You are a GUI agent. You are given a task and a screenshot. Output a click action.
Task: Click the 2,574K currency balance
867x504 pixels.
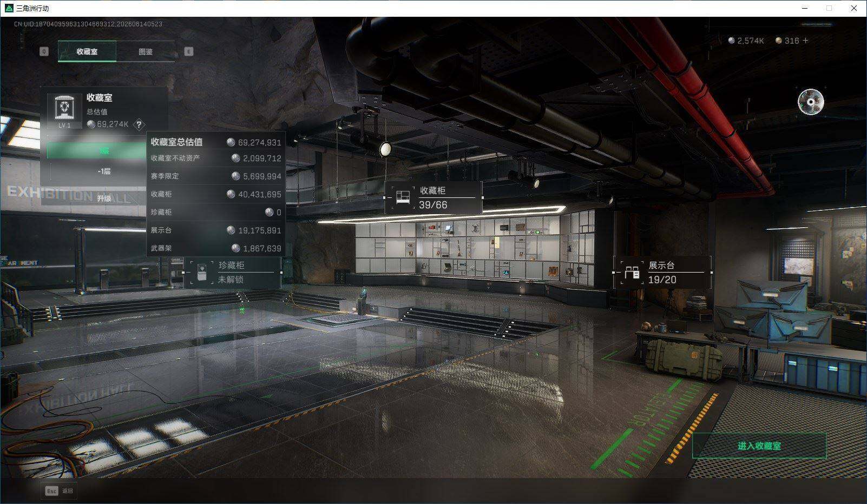[750, 41]
